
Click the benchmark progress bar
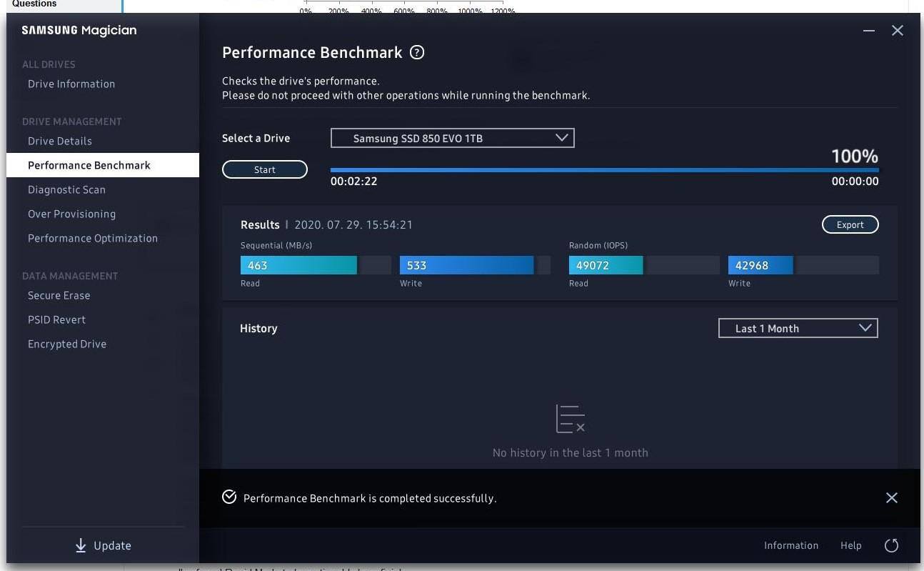point(604,170)
